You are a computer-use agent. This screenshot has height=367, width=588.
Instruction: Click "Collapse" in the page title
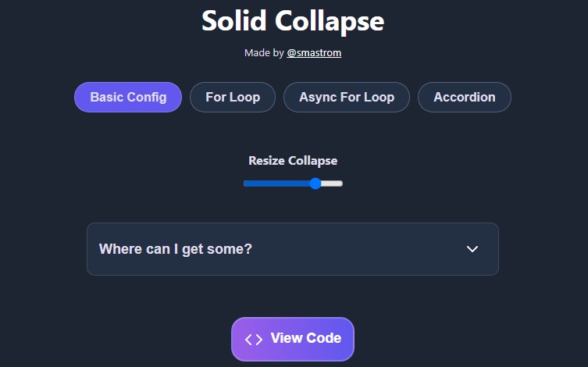click(x=329, y=21)
